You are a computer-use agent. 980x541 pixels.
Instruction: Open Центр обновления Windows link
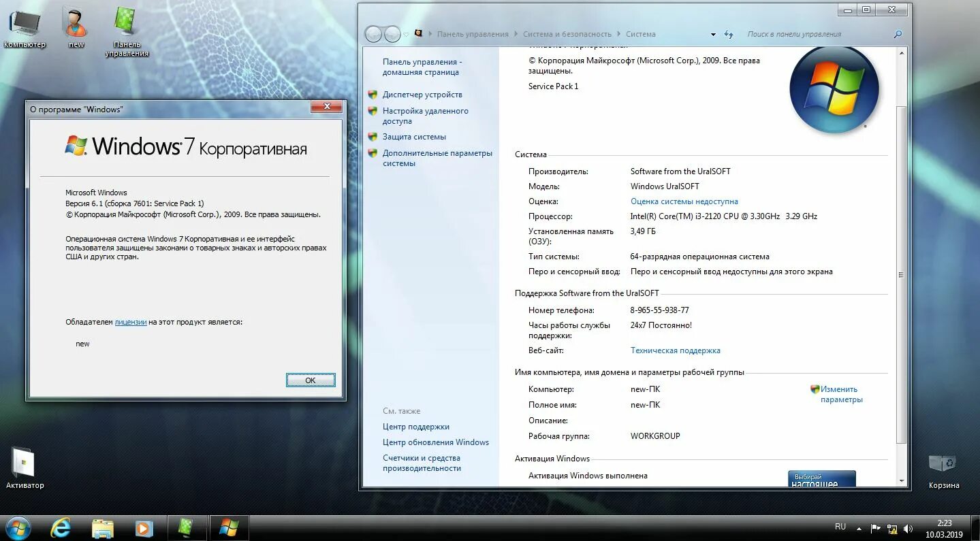point(436,442)
